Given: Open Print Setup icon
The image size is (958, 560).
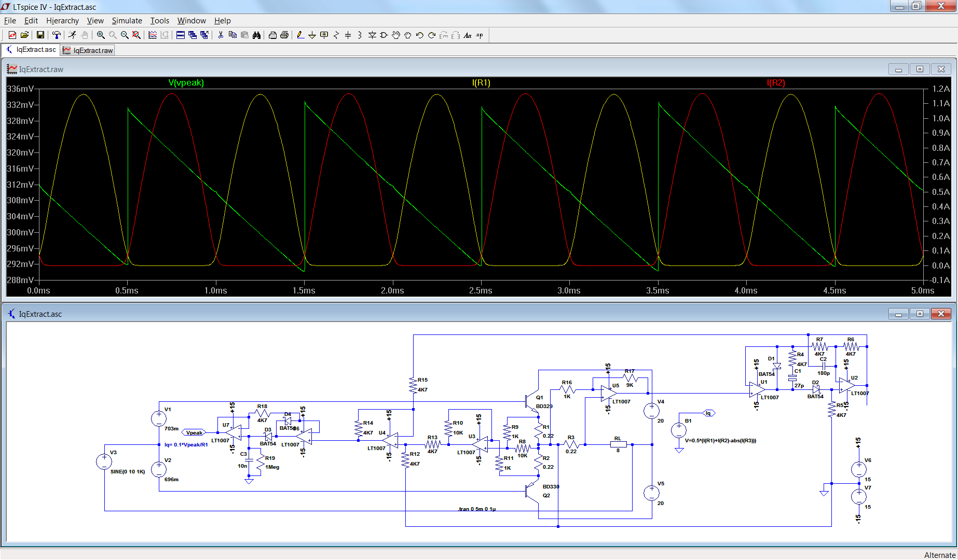Looking at the screenshot, I should (x=272, y=35).
